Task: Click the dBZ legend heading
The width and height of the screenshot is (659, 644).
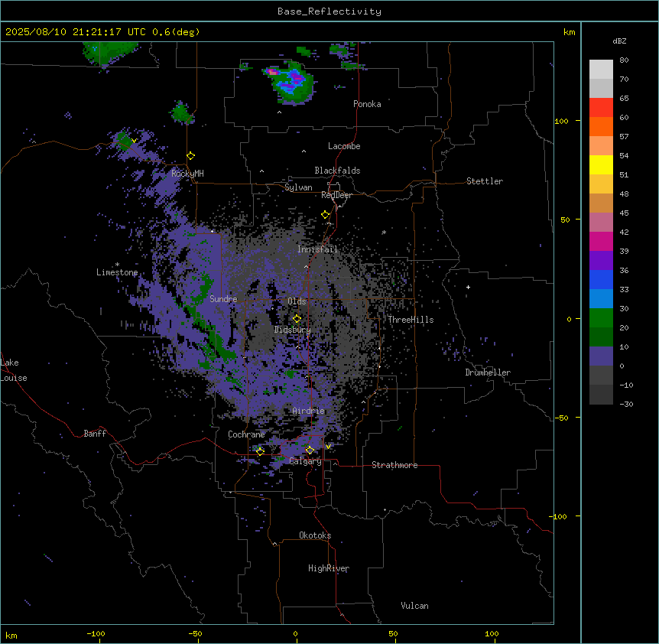Action: coord(619,41)
